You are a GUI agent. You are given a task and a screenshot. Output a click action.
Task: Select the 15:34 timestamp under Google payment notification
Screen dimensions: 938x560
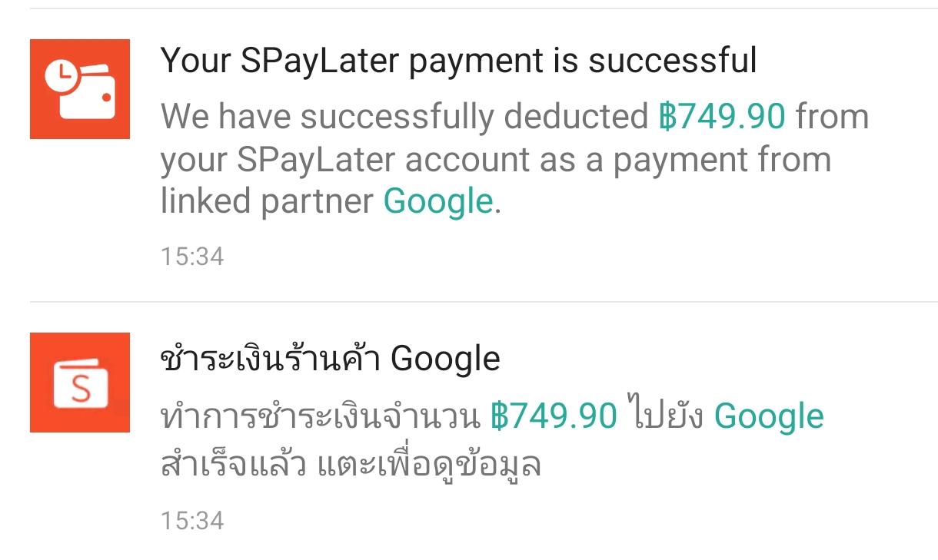pyautogui.click(x=192, y=521)
